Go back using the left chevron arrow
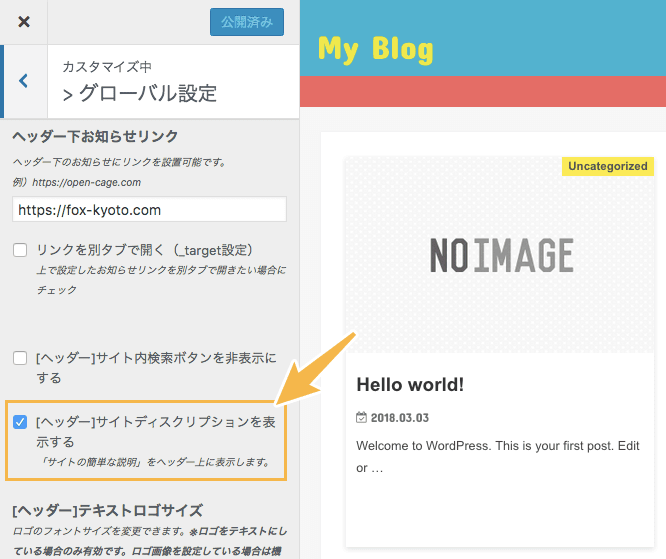Viewport: 666px width, 559px height. (24, 81)
